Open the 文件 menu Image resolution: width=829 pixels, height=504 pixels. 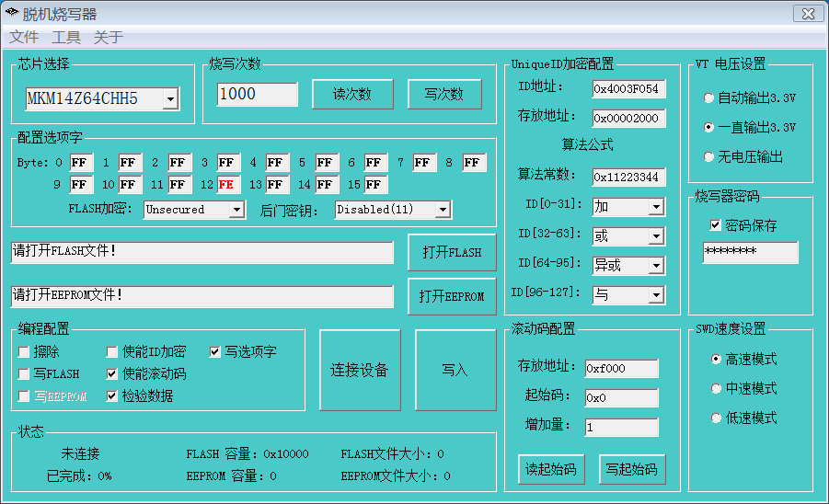coord(24,37)
